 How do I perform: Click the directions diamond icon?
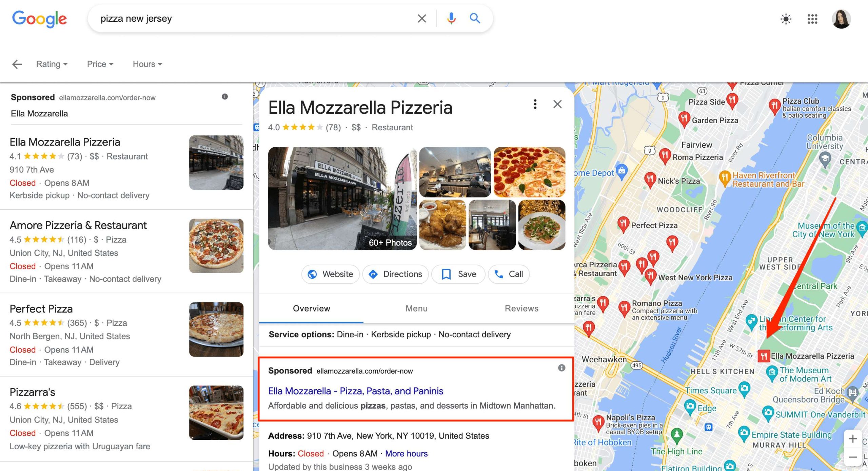373,274
